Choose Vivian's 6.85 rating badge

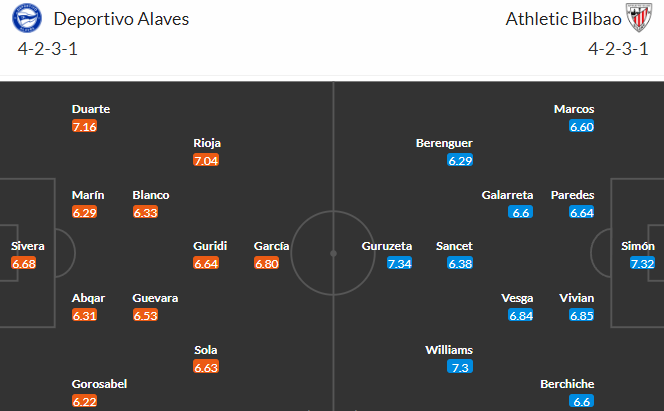[581, 315]
